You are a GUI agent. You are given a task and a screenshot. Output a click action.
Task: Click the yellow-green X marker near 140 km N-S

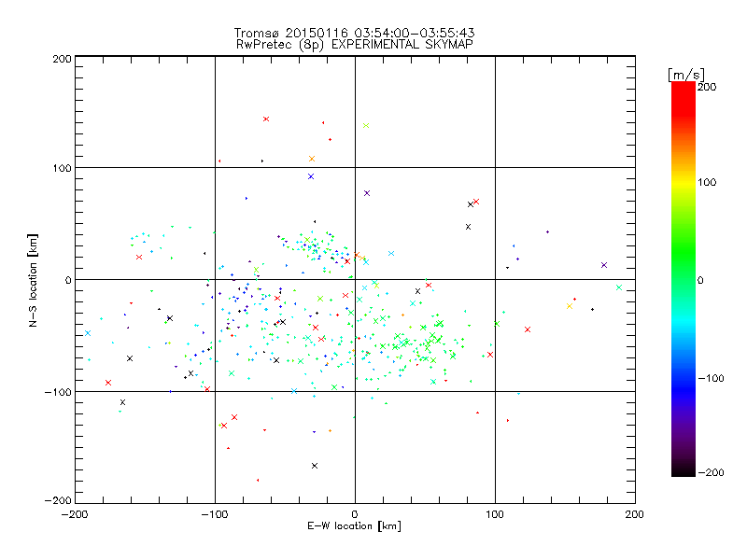point(366,126)
